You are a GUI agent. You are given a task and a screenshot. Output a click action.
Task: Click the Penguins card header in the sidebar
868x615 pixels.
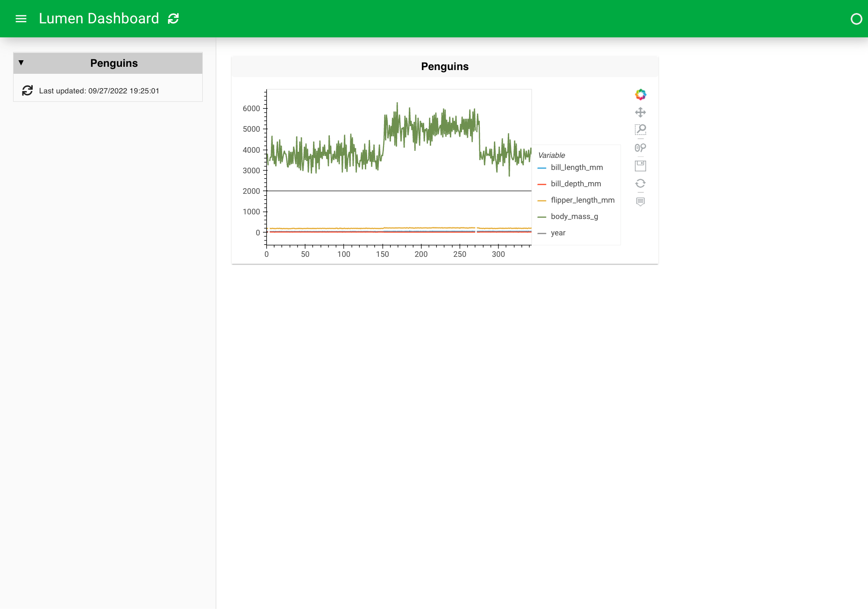pyautogui.click(x=113, y=63)
